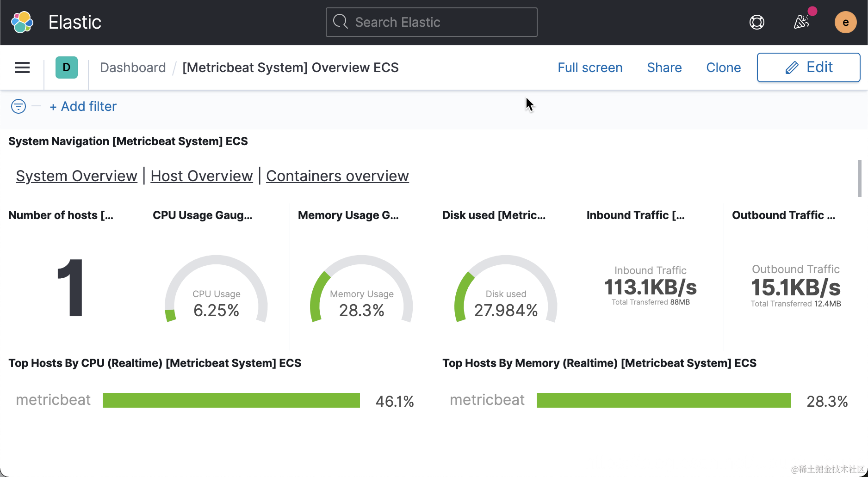Click the page vertical scrollbar
Image resolution: width=868 pixels, height=477 pixels.
[859, 178]
